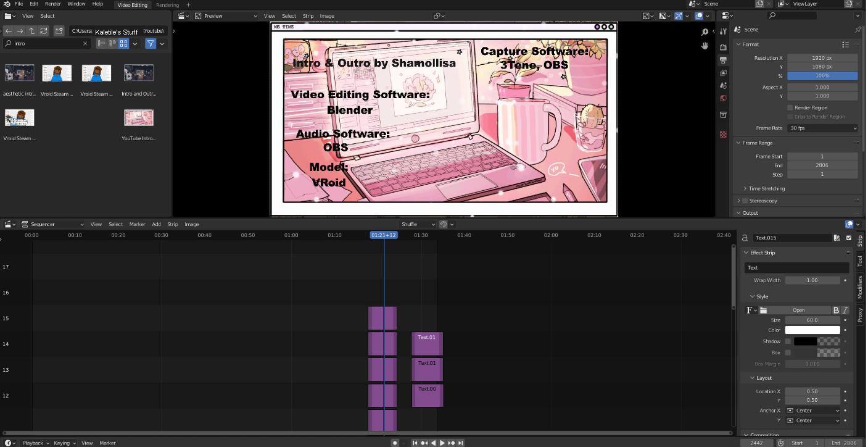The image size is (868, 447).
Task: Switch to the Modifiers sidebar tab
Action: [x=861, y=287]
